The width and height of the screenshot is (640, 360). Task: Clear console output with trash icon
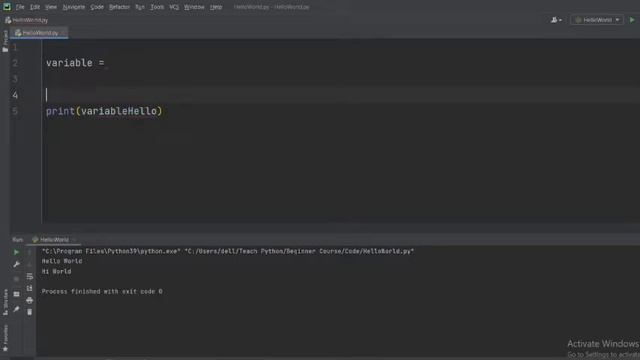(x=29, y=312)
